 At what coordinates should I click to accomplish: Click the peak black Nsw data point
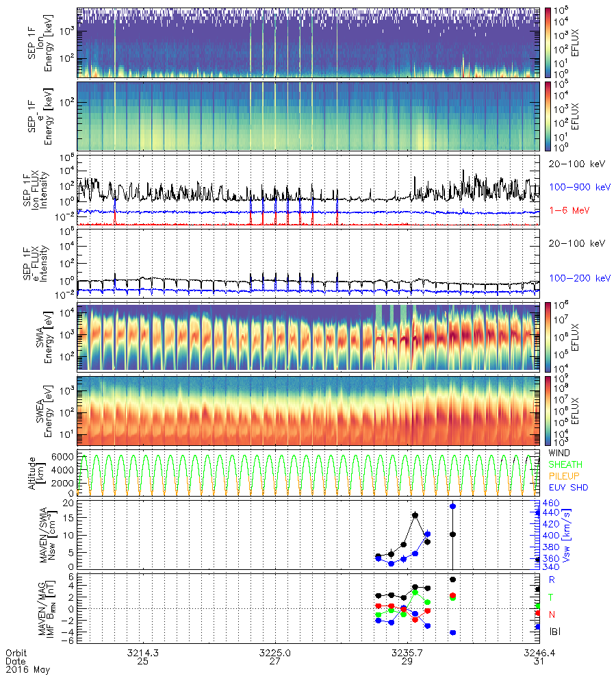[415, 515]
